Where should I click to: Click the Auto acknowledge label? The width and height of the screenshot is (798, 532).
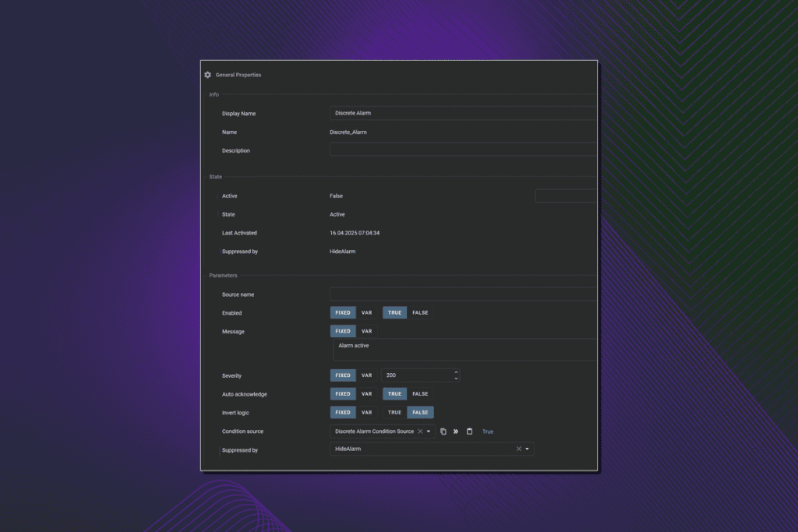coord(244,394)
